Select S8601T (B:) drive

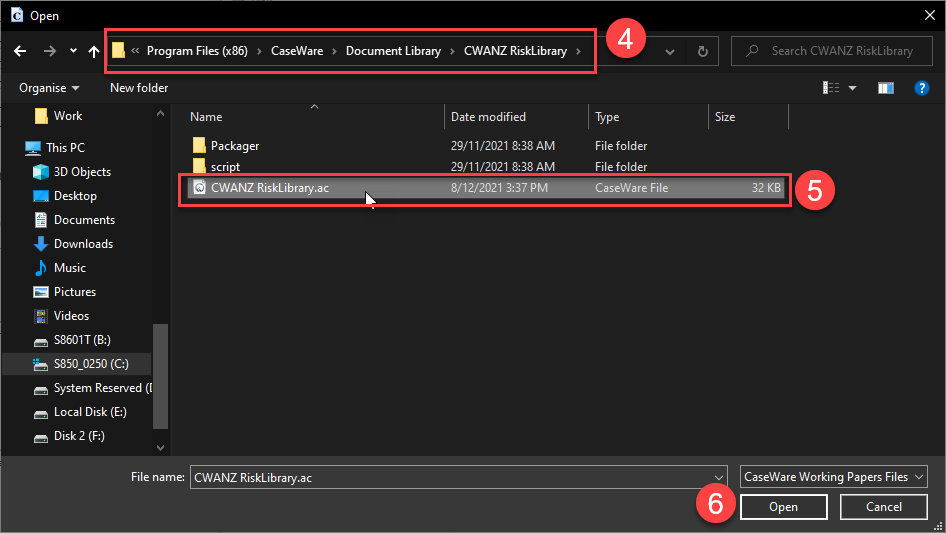click(72, 340)
